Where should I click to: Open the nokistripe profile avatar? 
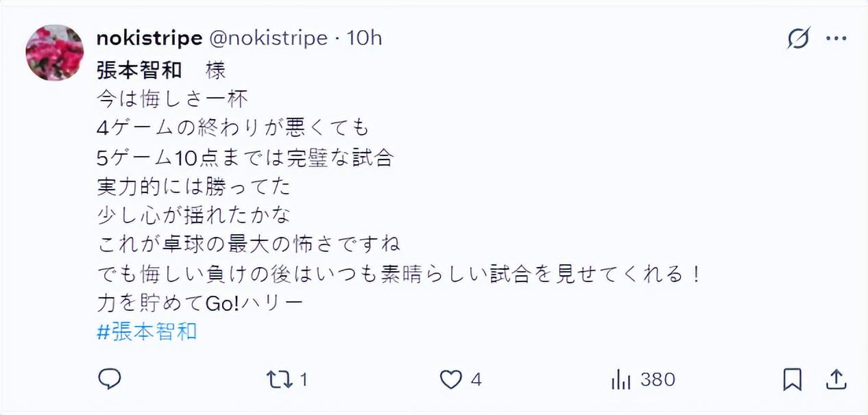pyautogui.click(x=55, y=53)
